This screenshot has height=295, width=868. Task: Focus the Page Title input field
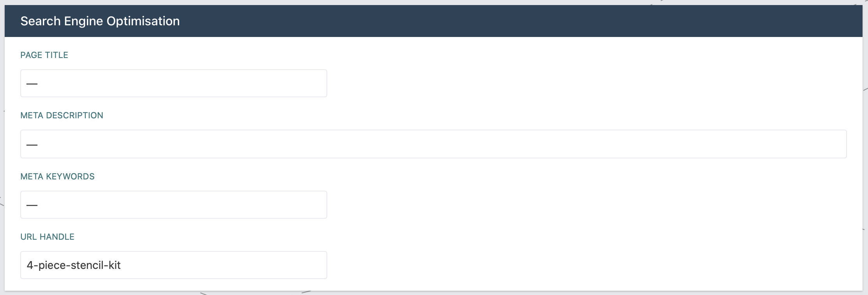pyautogui.click(x=173, y=83)
